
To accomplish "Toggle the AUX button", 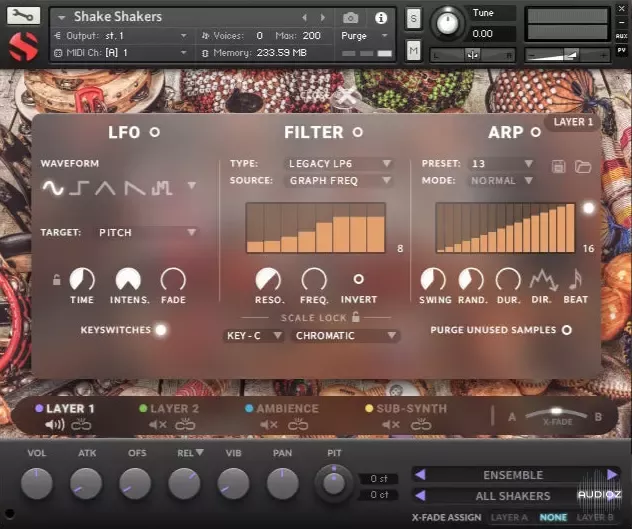I will pyautogui.click(x=622, y=36).
